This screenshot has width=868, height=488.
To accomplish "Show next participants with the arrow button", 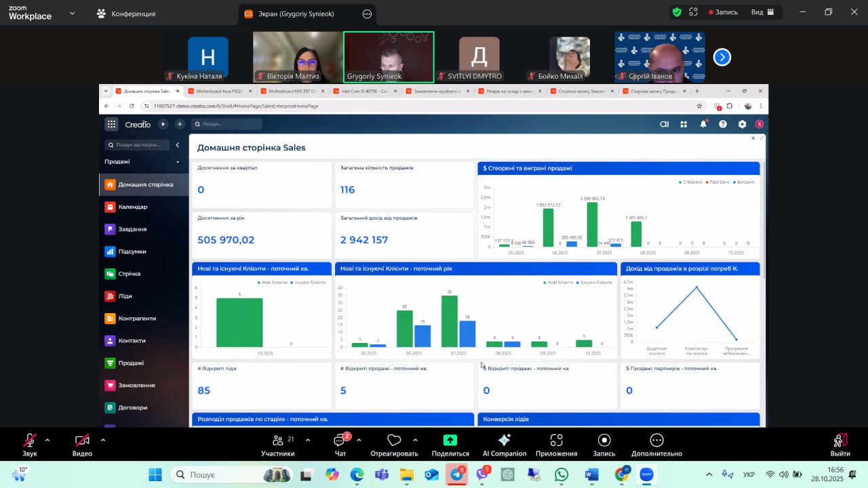I will click(x=722, y=58).
